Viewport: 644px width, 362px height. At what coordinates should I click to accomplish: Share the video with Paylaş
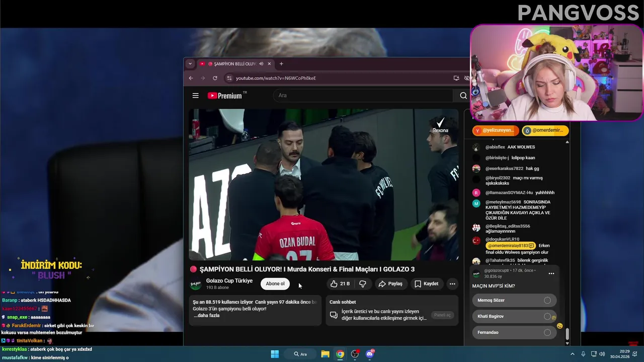pyautogui.click(x=390, y=284)
